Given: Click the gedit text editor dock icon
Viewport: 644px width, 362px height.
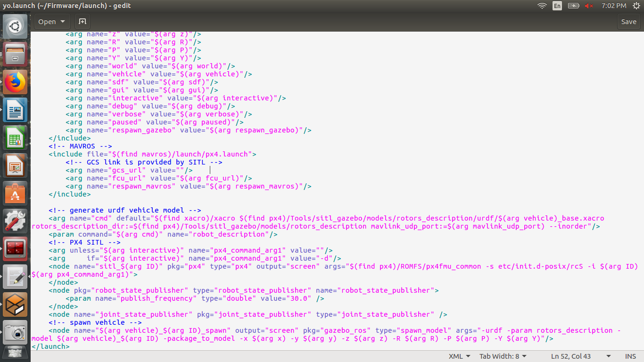Looking at the screenshot, I should tap(15, 277).
